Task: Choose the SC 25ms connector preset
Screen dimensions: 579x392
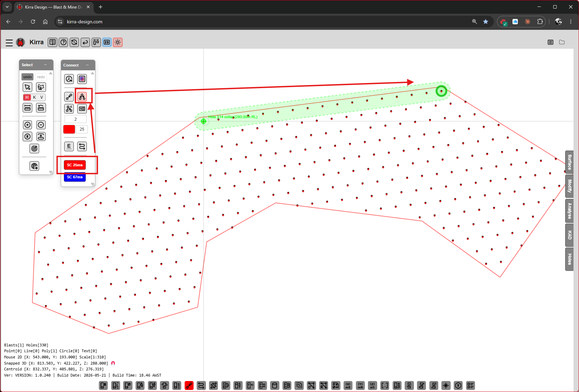Action: [x=75, y=165]
